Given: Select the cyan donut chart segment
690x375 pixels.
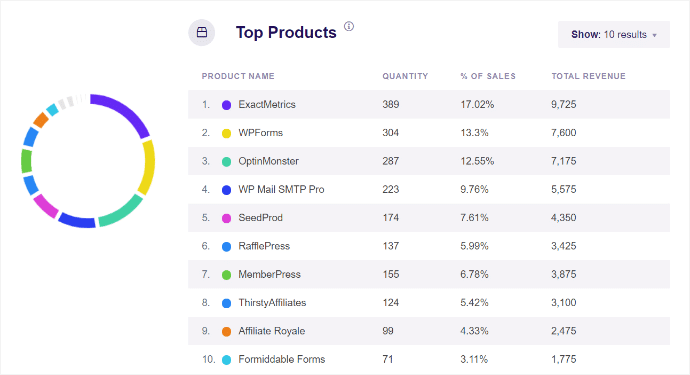Looking at the screenshot, I should 52,110.
